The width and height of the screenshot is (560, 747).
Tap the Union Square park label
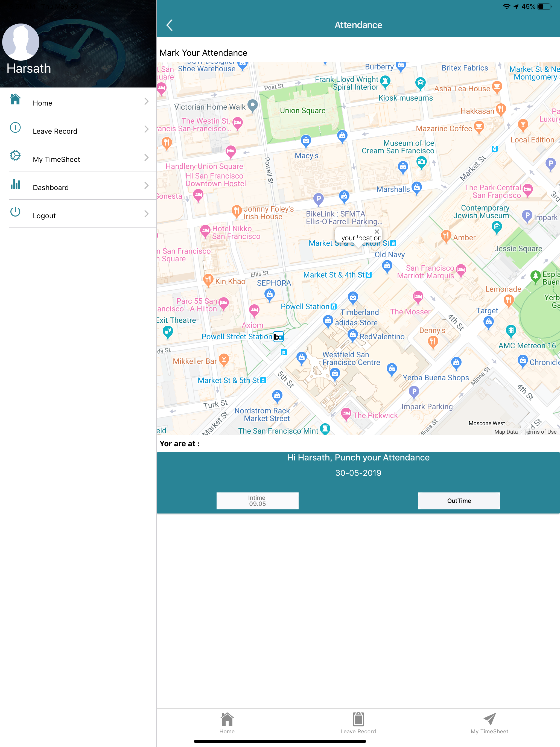(303, 110)
